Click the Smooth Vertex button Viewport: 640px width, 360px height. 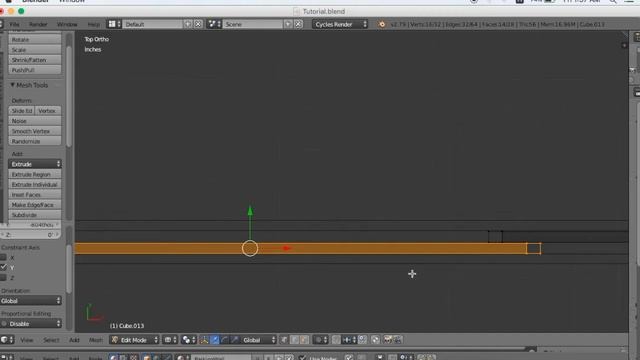pyautogui.click(x=35, y=131)
